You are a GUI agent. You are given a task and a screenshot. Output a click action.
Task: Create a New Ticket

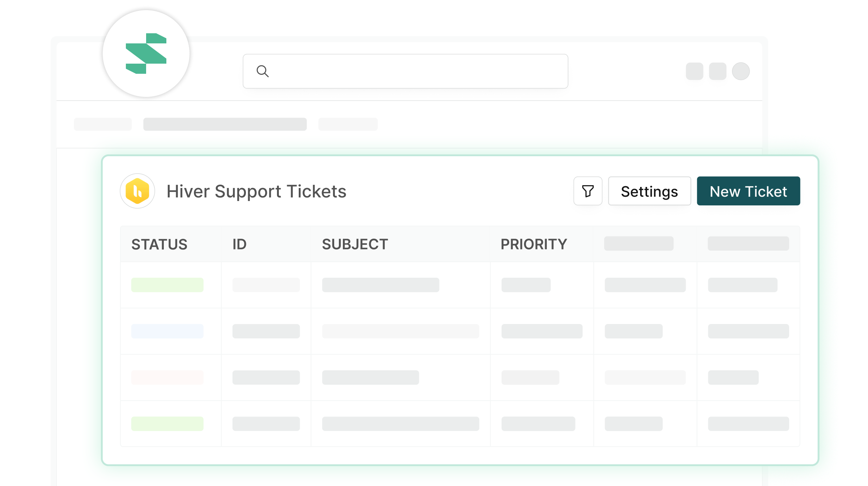click(x=748, y=191)
